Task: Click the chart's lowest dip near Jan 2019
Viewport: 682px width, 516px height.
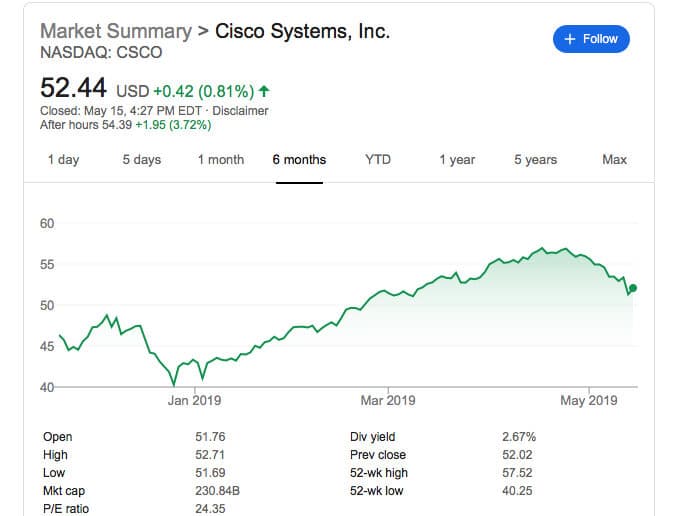Action: click(174, 385)
